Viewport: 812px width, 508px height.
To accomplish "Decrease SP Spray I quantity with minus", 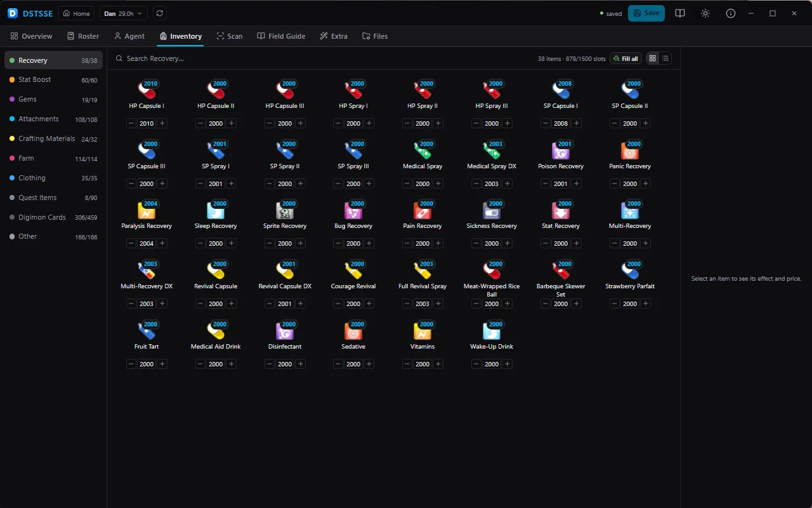I will point(200,184).
